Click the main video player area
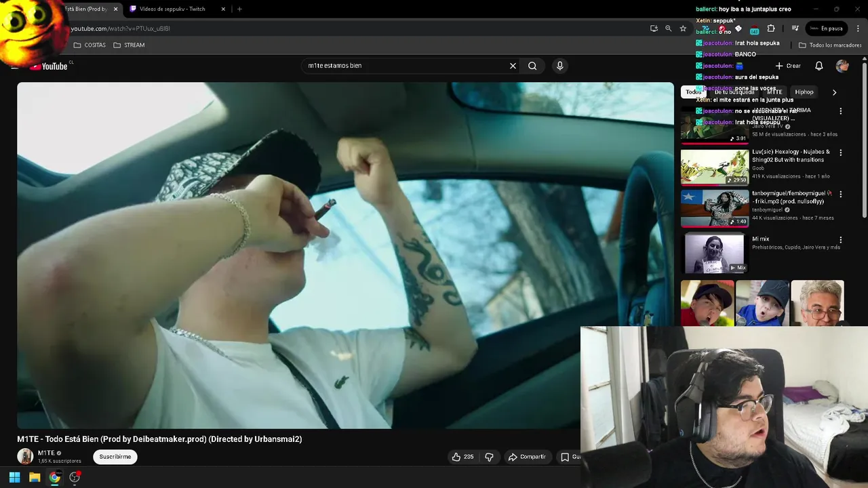868x488 pixels. 345,256
